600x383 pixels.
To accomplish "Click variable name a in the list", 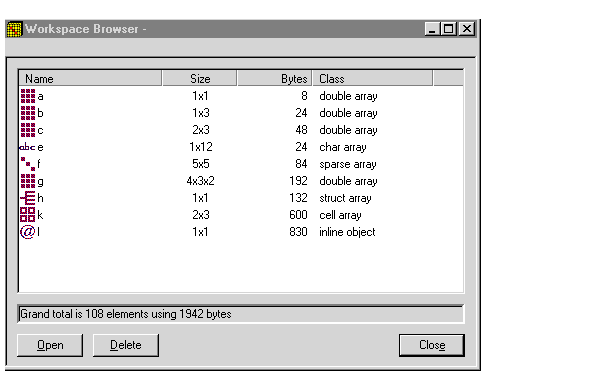I will (x=41, y=97).
